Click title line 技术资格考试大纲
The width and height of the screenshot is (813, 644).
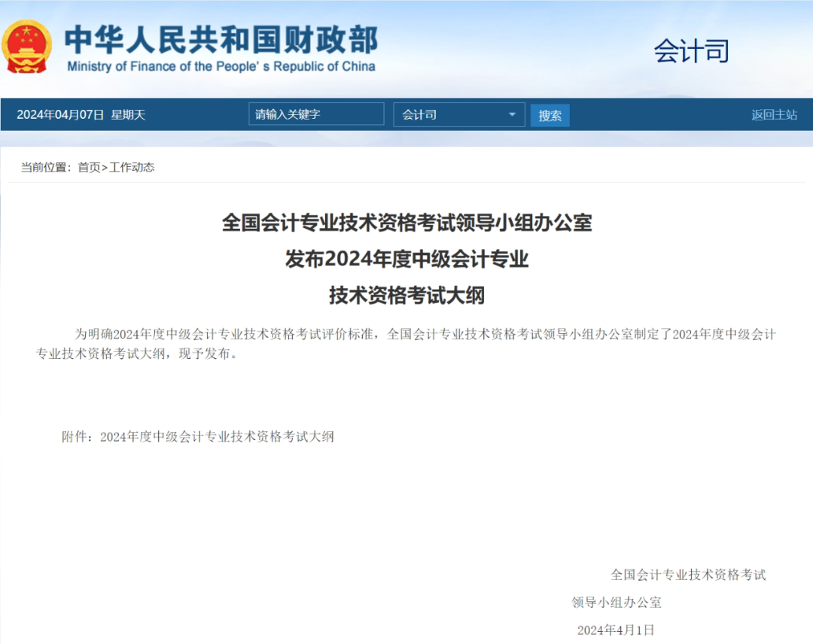tap(406, 295)
